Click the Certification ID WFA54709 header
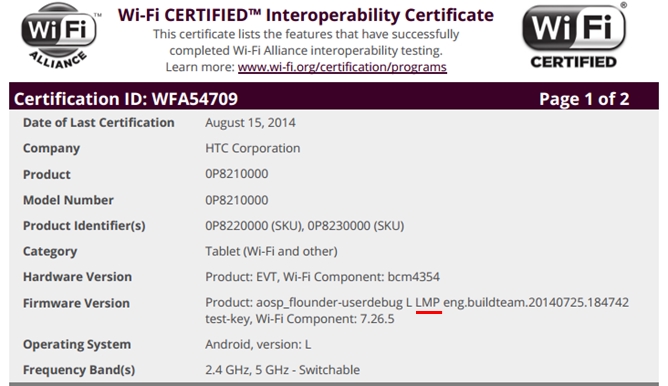The width and height of the screenshot is (668, 386). [126, 99]
